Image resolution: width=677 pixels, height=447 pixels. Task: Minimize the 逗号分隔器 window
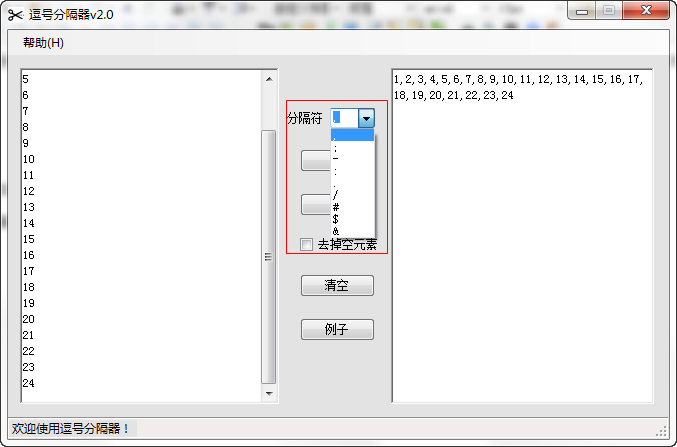click(x=582, y=11)
